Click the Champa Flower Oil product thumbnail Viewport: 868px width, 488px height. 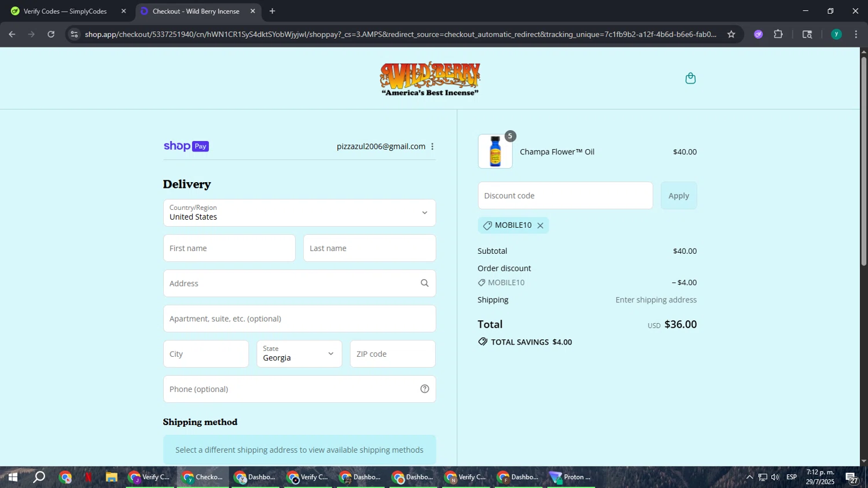coord(495,151)
